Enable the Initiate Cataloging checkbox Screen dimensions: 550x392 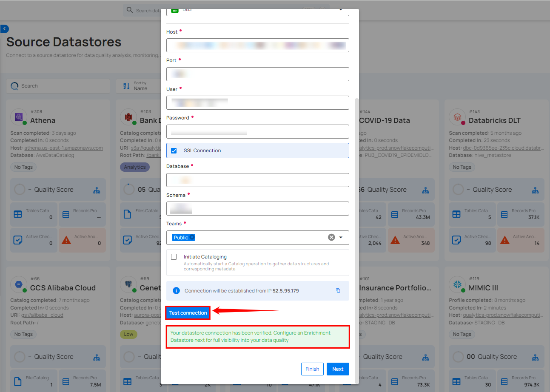tap(174, 257)
